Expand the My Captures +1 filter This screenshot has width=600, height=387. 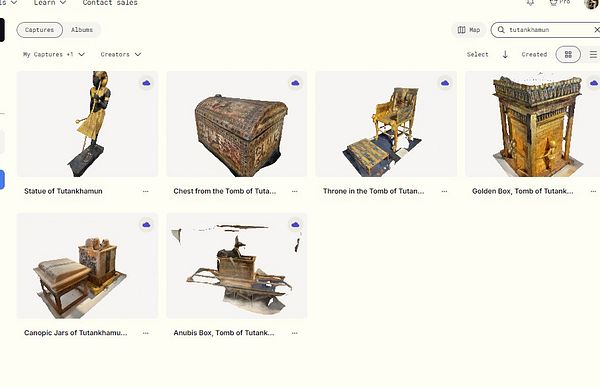54,54
